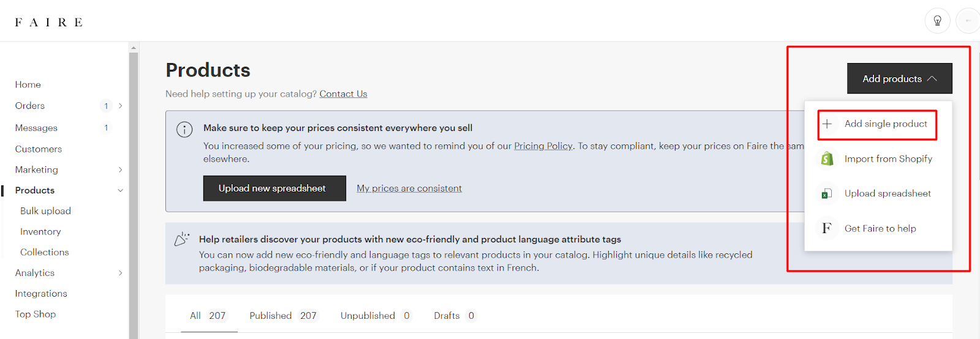
Task: Click the Faire F icon
Action: (x=827, y=228)
